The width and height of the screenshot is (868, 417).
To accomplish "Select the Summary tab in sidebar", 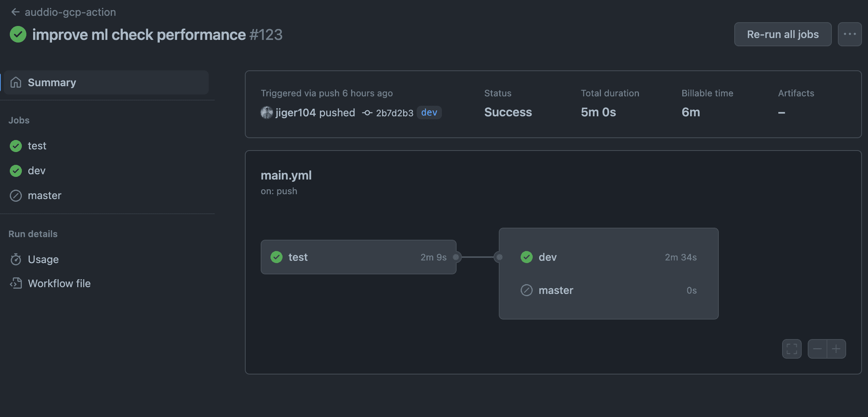I will point(106,82).
